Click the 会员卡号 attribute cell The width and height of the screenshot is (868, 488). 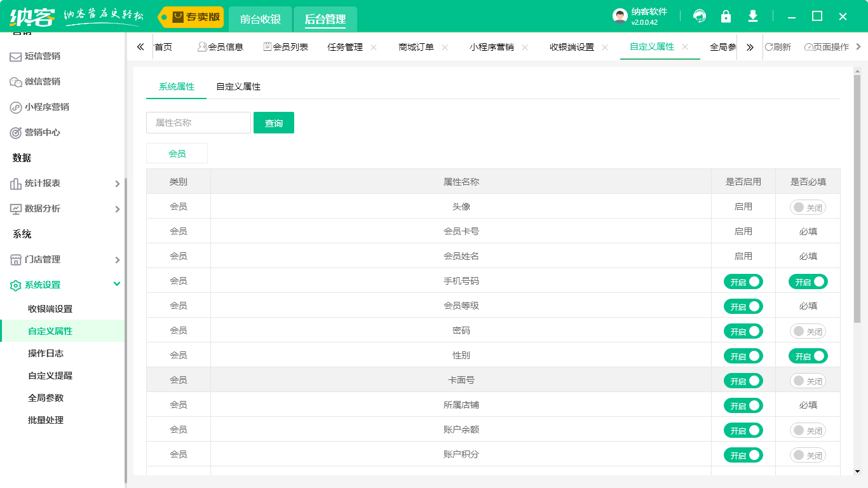(x=461, y=231)
